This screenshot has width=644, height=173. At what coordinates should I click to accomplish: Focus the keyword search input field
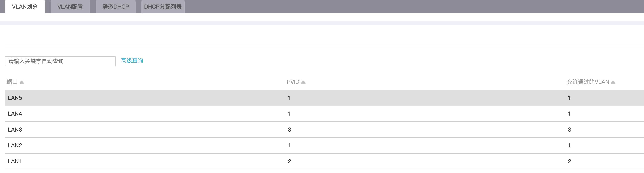coord(60,61)
